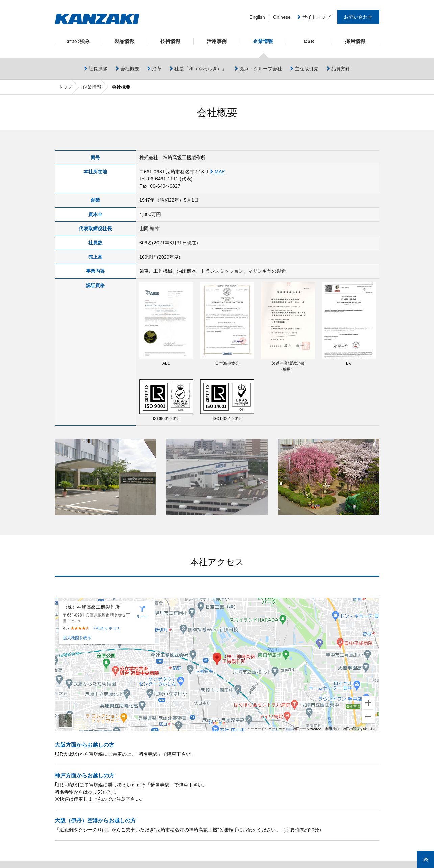Open the map route (ルート) directions icon
The image size is (434, 868).
[142, 612]
